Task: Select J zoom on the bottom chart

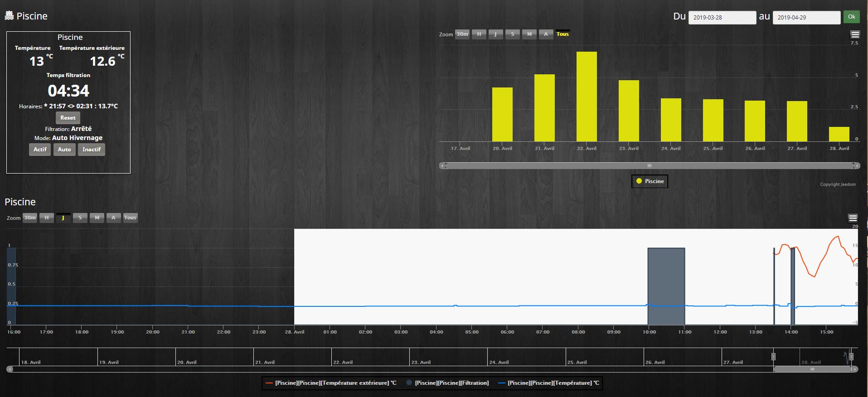Action: point(63,218)
